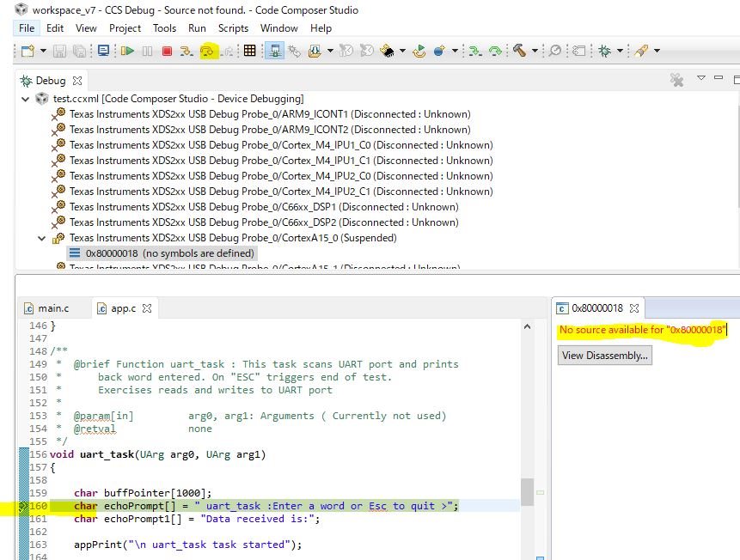Collapse the test.ccxml debug tree node

(26, 99)
